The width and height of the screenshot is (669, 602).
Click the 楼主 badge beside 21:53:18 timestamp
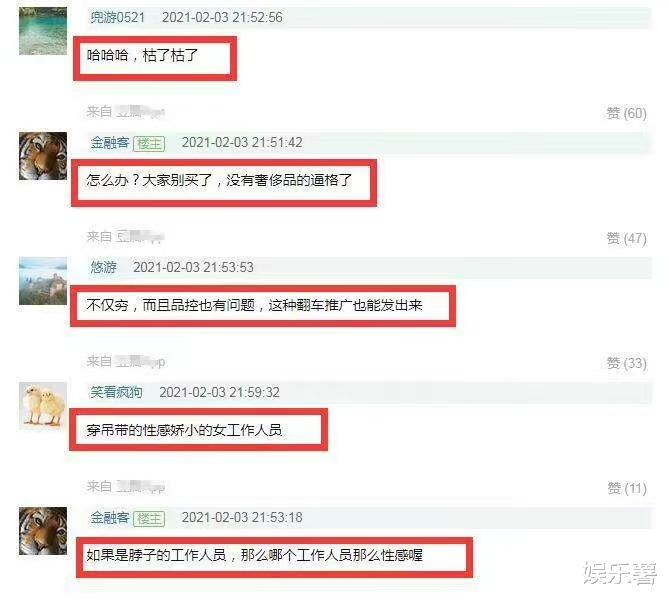click(x=149, y=518)
